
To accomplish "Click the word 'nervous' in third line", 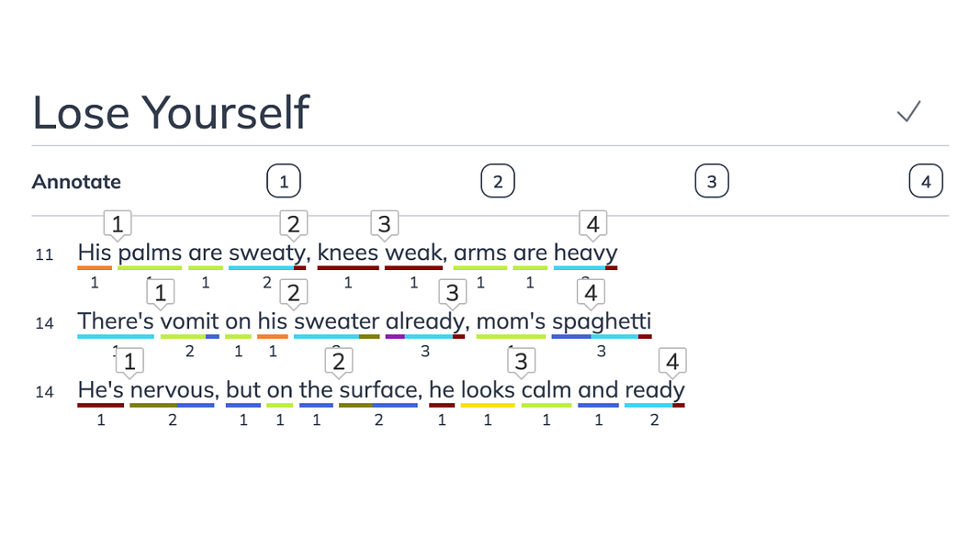I will click(173, 389).
